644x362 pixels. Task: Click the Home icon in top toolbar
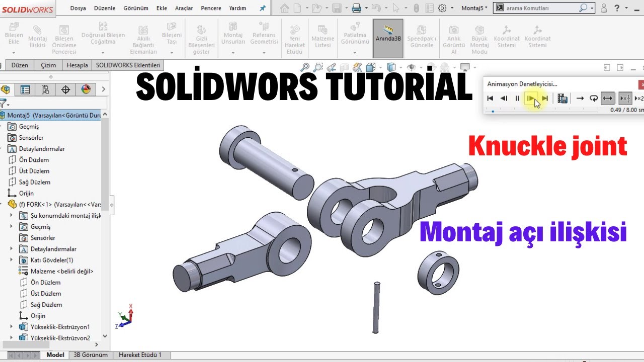pos(285,8)
